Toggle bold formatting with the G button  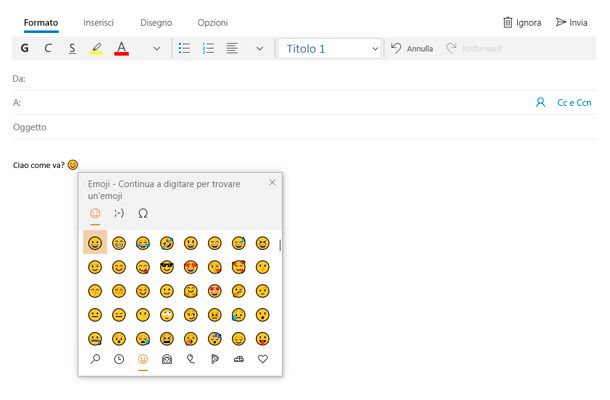[x=25, y=48]
